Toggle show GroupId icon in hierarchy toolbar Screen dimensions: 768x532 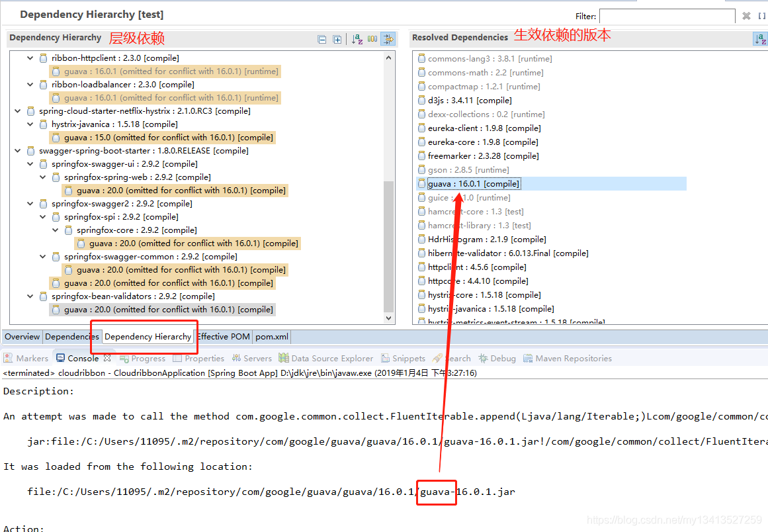tap(372, 39)
